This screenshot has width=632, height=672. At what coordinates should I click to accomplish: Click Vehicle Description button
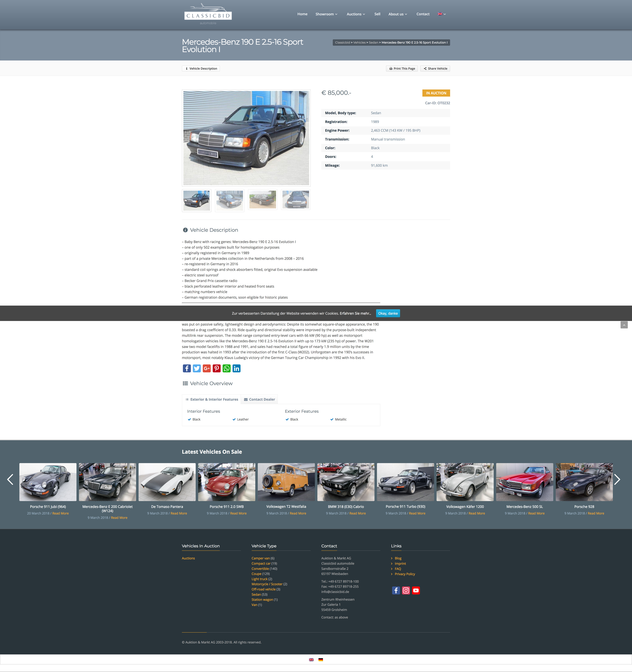[201, 69]
